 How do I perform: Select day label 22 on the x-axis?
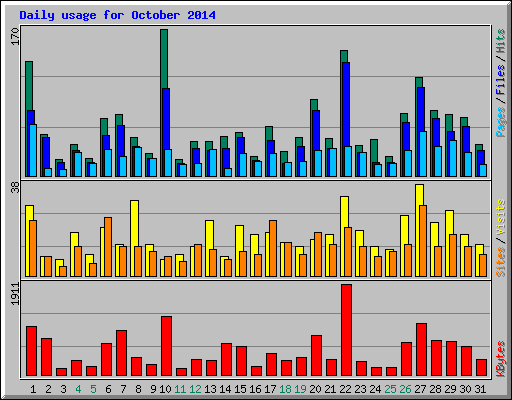coord(345,389)
